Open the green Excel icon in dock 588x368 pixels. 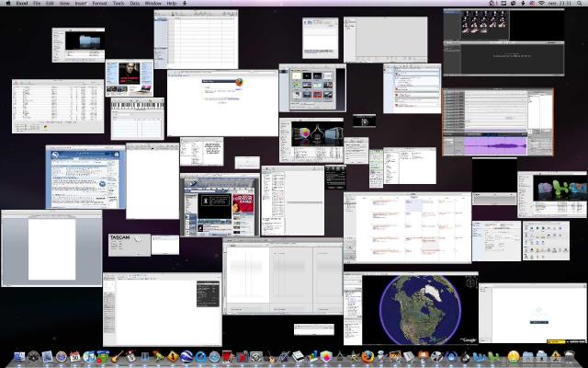point(492,357)
